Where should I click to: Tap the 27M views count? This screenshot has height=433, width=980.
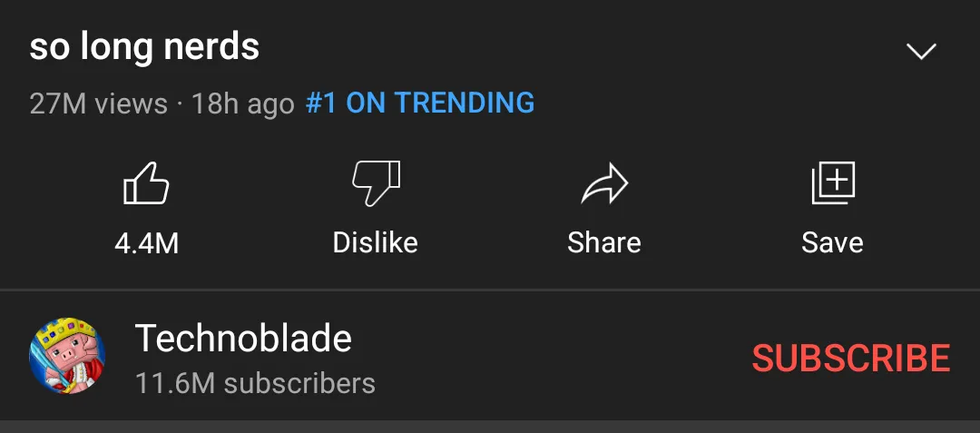98,103
